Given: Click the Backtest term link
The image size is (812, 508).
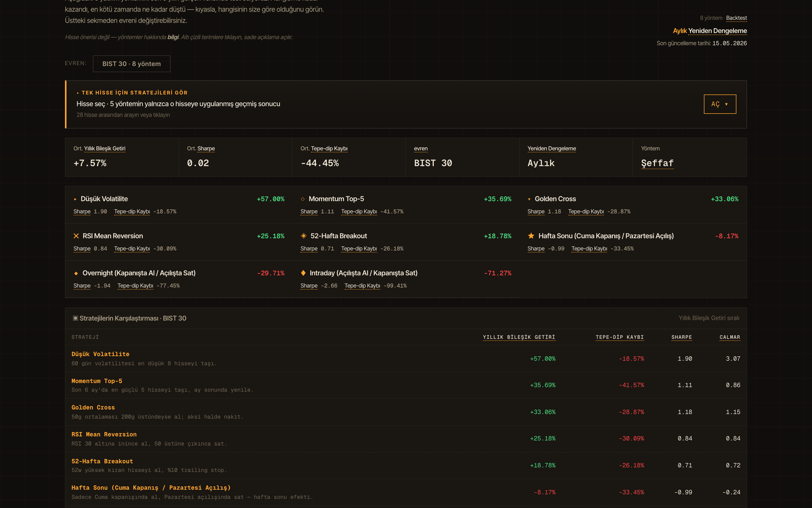Looking at the screenshot, I should (x=736, y=18).
